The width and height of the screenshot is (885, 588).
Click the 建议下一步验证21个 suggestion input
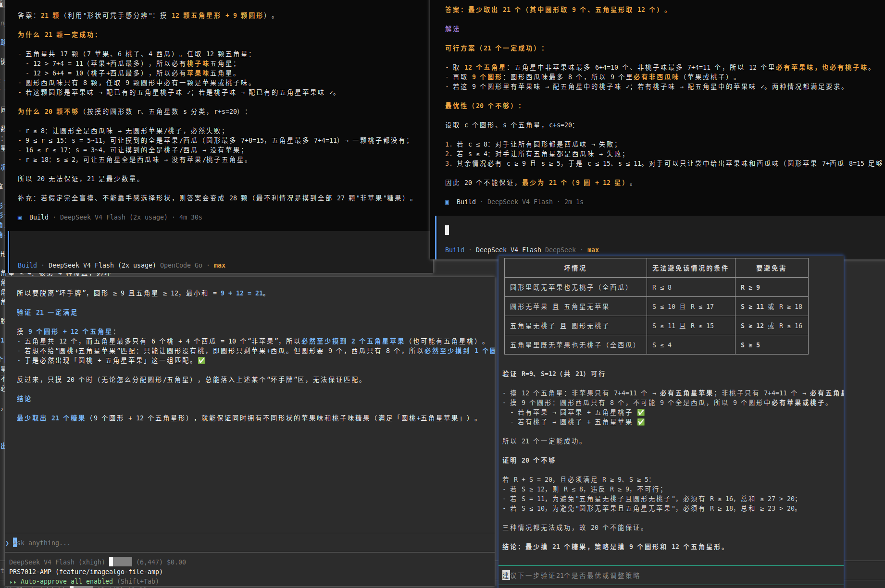[x=671, y=576]
